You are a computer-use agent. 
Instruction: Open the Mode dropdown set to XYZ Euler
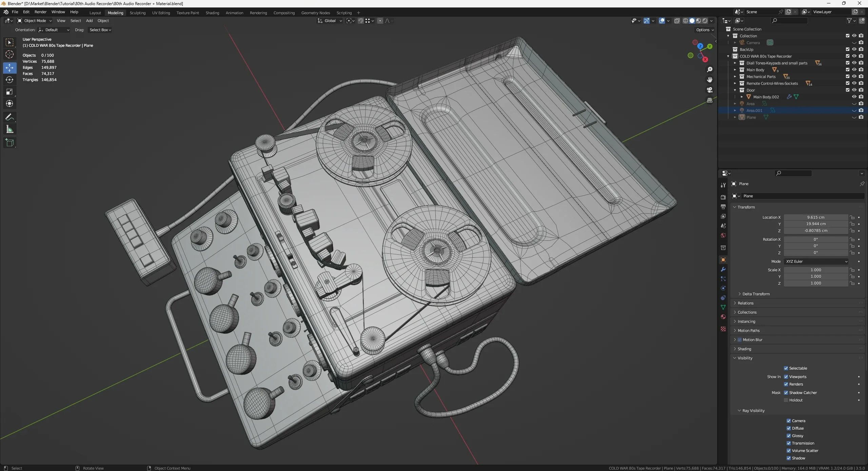(x=815, y=261)
